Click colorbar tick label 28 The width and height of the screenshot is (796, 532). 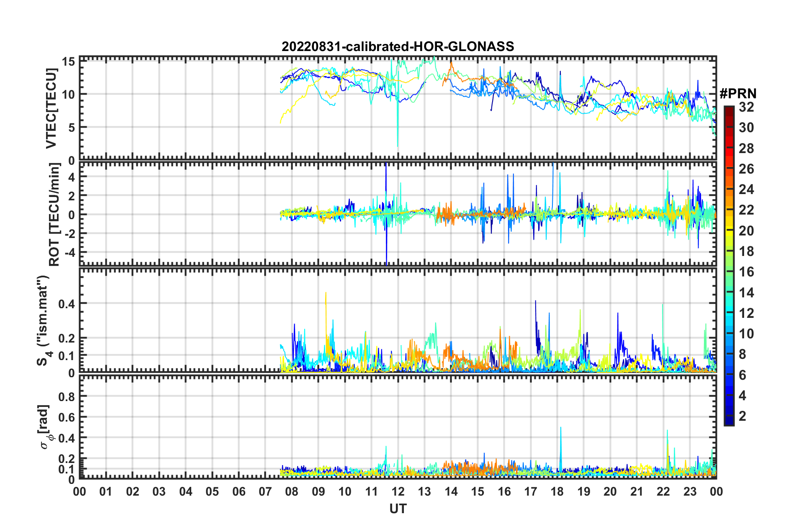[746, 148]
